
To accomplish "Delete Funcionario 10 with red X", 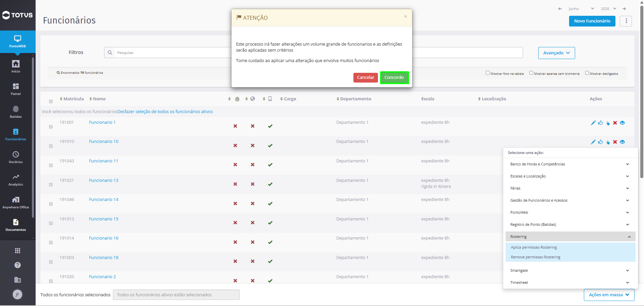I will [615, 142].
